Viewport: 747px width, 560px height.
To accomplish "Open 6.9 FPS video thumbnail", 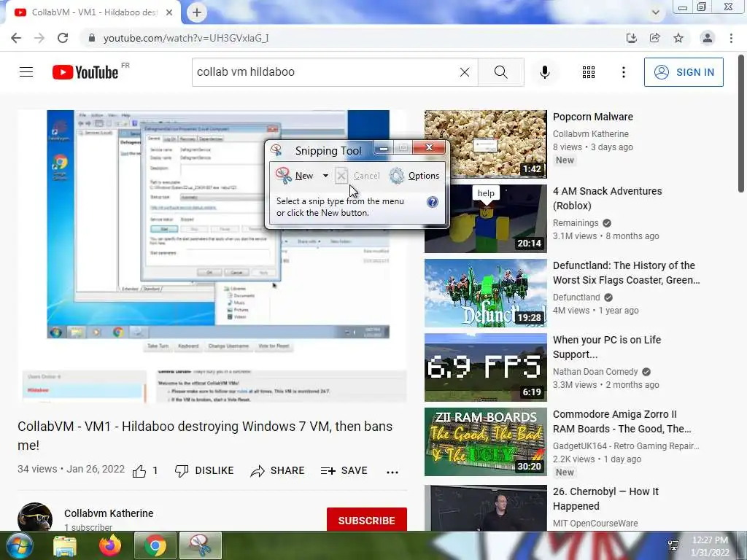I will [485, 367].
